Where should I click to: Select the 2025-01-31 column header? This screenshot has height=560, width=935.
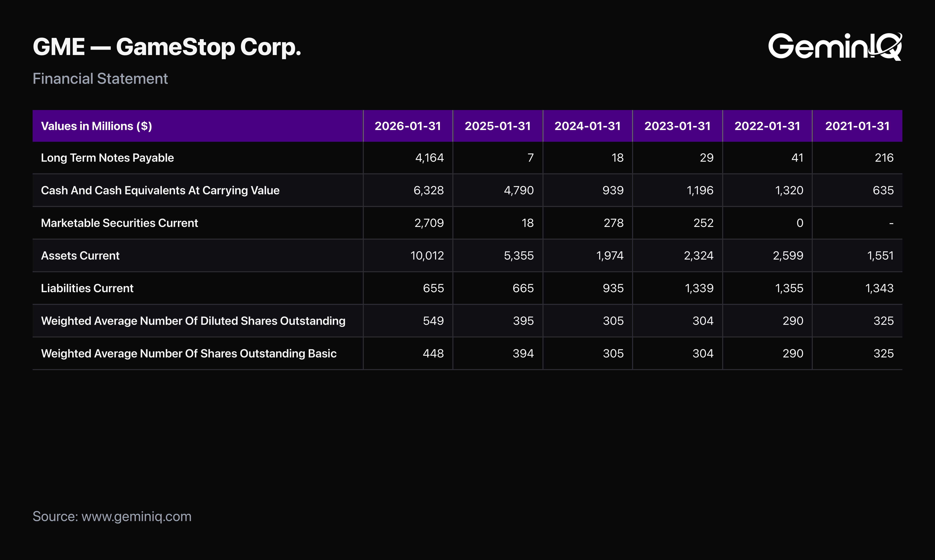point(498,126)
